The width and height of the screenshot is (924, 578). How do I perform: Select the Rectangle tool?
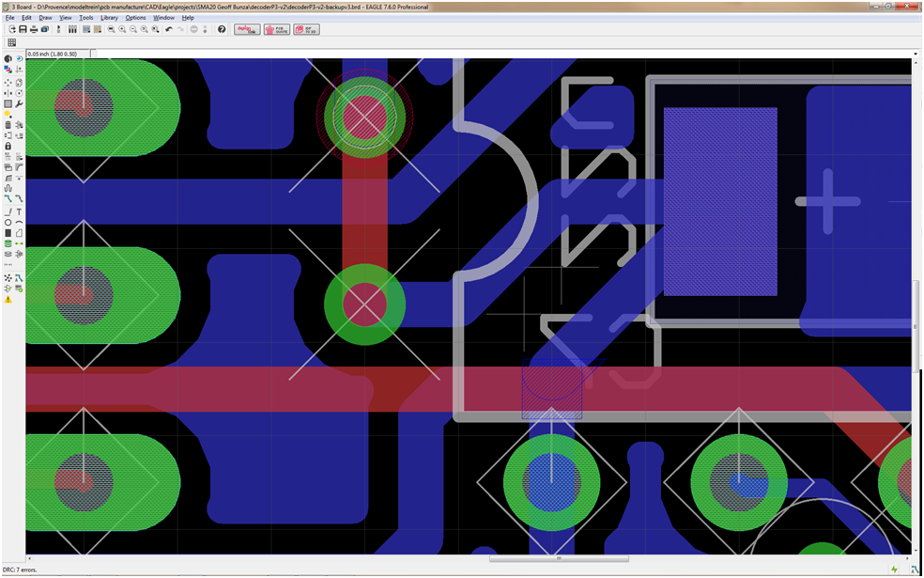[8, 233]
